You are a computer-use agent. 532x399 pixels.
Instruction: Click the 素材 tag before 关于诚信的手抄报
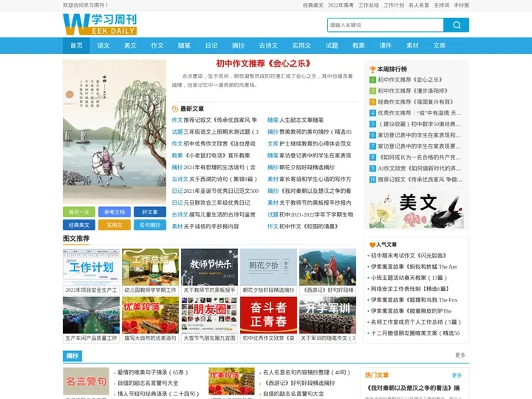pyautogui.click(x=177, y=227)
